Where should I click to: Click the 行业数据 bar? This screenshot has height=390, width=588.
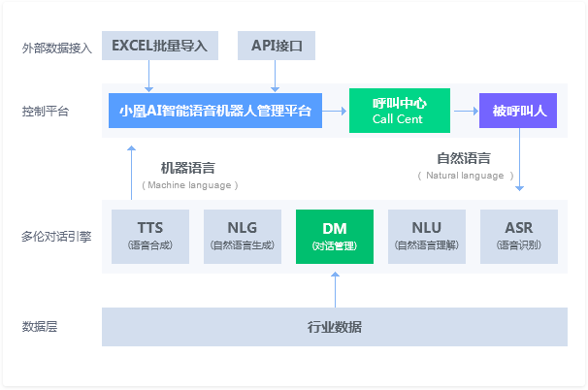point(335,327)
